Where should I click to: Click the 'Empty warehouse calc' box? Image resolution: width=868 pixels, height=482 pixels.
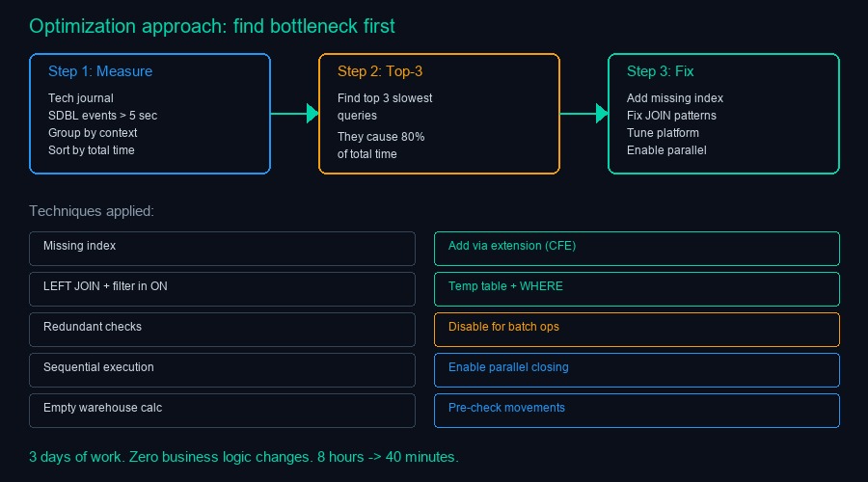click(x=222, y=410)
